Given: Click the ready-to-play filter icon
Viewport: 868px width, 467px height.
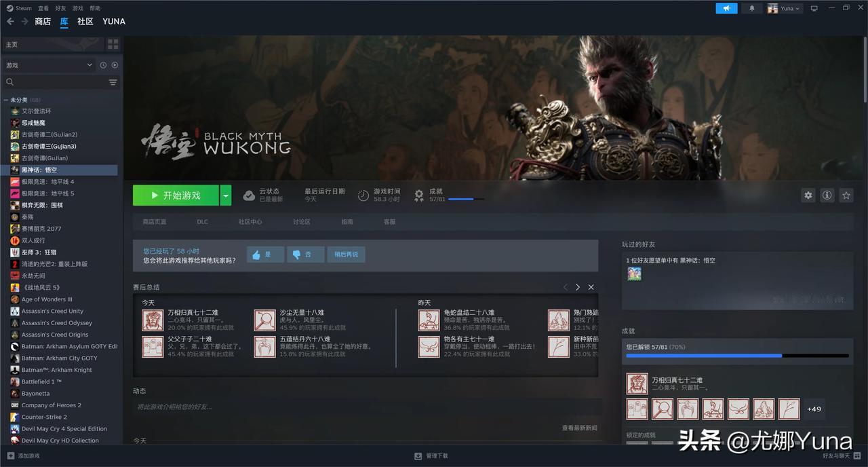Looking at the screenshot, I should [x=115, y=65].
